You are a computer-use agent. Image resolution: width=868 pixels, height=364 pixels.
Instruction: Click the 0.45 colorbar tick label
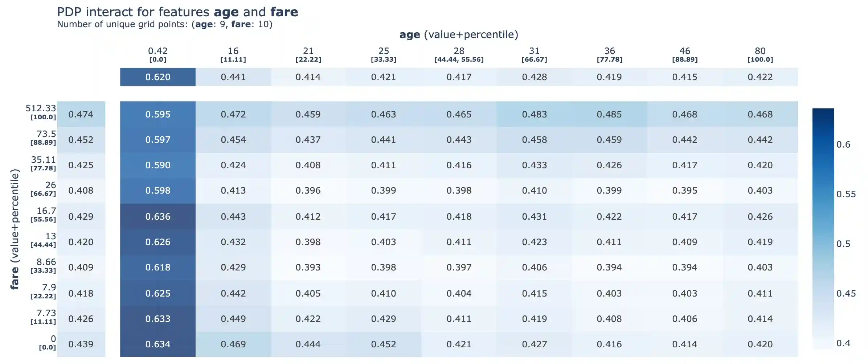(x=846, y=293)
